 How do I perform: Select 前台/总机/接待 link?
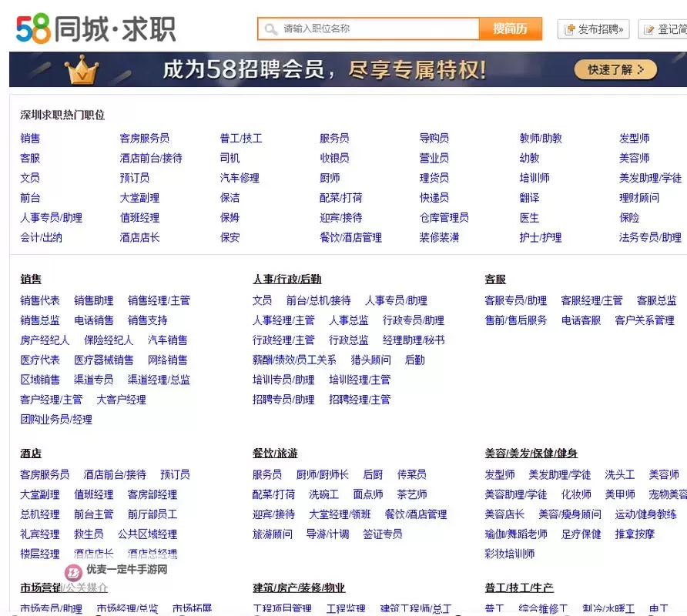[319, 300]
